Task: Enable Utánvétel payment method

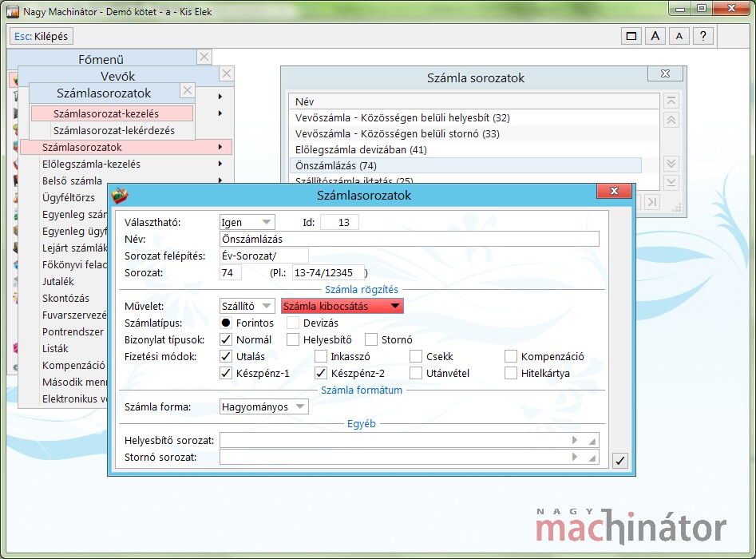Action: (416, 373)
